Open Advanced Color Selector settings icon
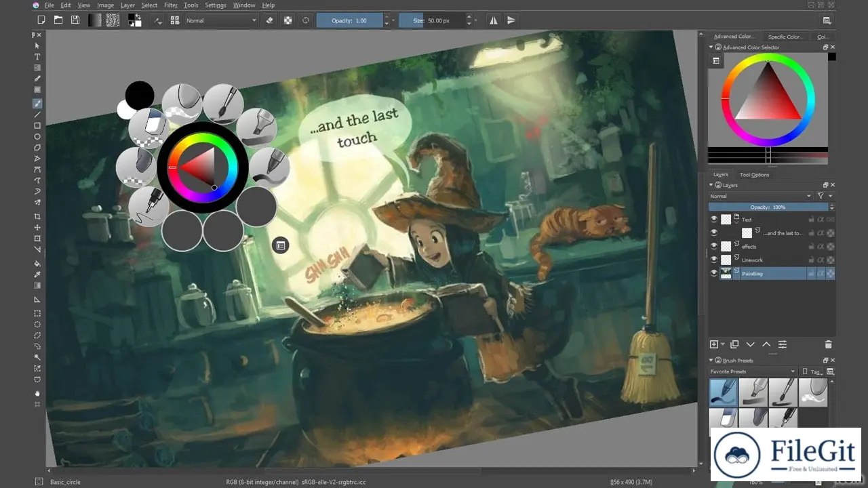This screenshot has height=488, width=868. pos(715,60)
